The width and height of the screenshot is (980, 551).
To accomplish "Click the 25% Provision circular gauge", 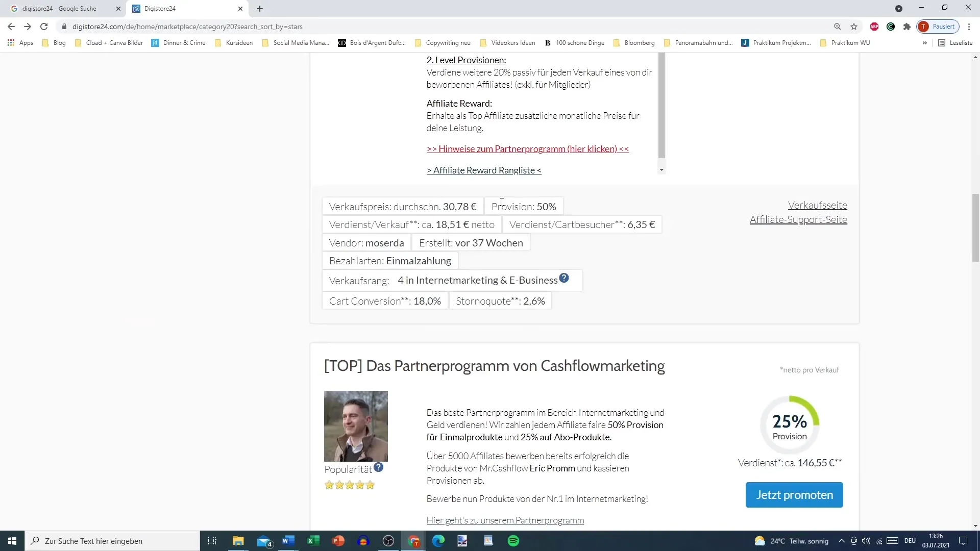I will [790, 424].
